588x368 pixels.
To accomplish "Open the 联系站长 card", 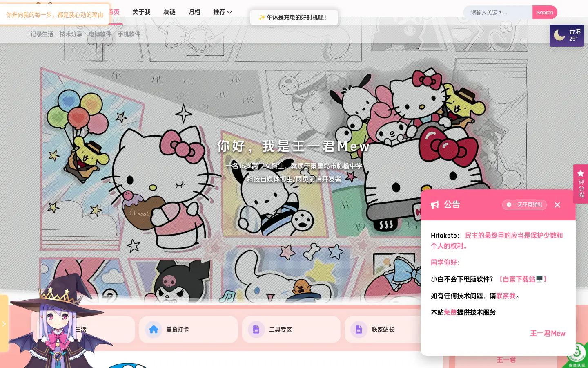I will (383, 330).
